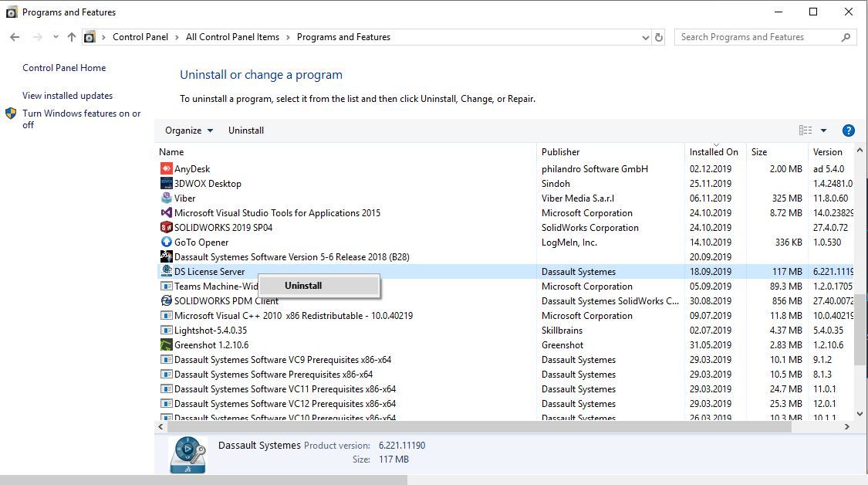
Task: Click the AnyDesk program icon
Action: click(166, 169)
